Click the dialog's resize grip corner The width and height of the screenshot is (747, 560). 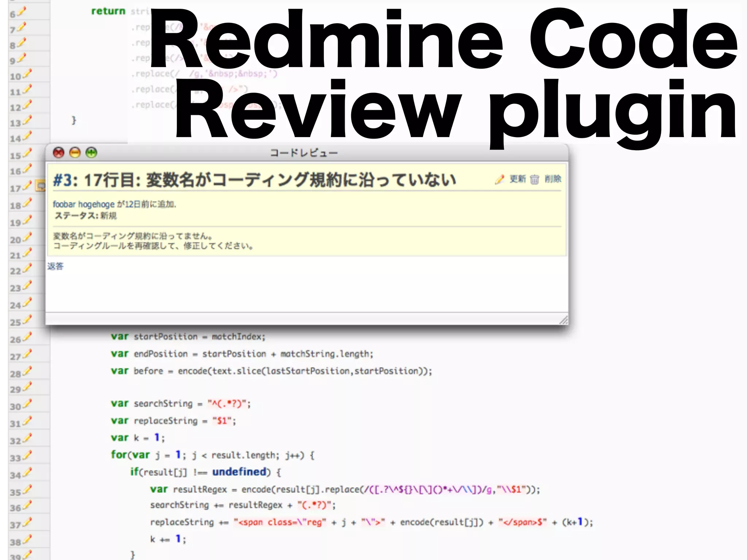click(564, 320)
